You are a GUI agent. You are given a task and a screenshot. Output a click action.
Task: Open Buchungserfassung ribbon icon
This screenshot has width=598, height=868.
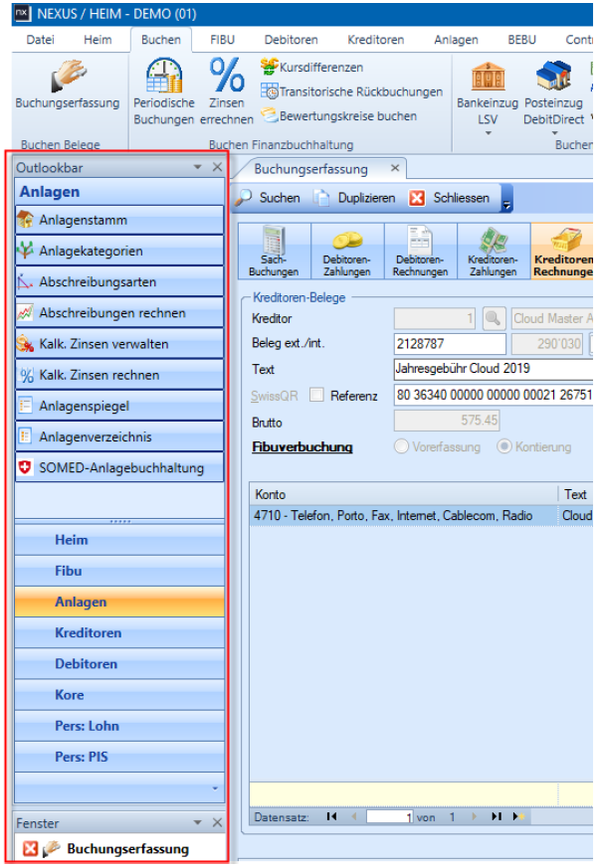tap(69, 76)
